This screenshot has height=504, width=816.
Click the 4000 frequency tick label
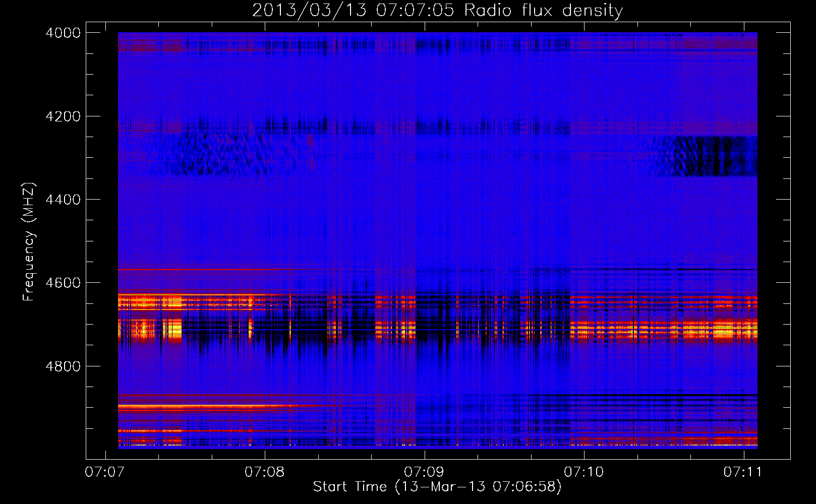(63, 33)
